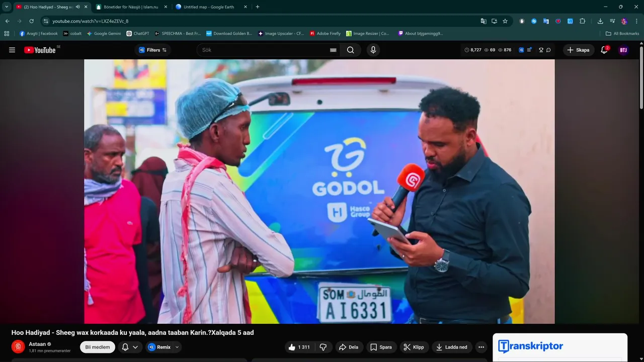Download the video with Ladda ned
This screenshot has width=644, height=362.
[x=452, y=347]
